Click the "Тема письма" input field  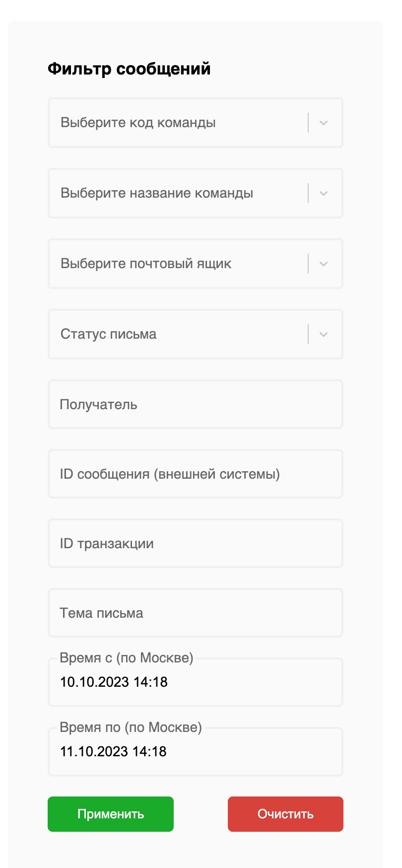(196, 613)
